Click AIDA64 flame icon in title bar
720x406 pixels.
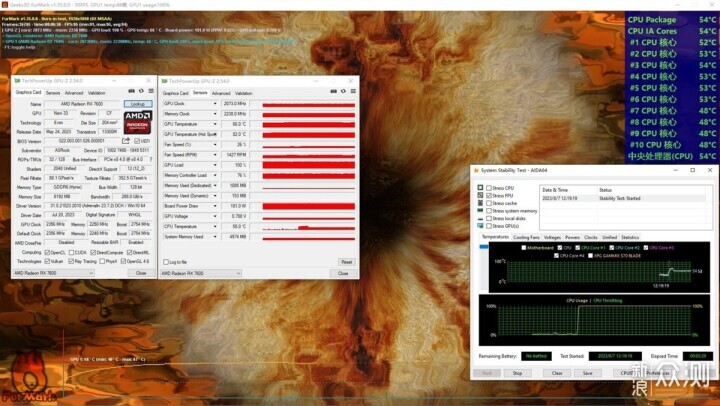476,170
